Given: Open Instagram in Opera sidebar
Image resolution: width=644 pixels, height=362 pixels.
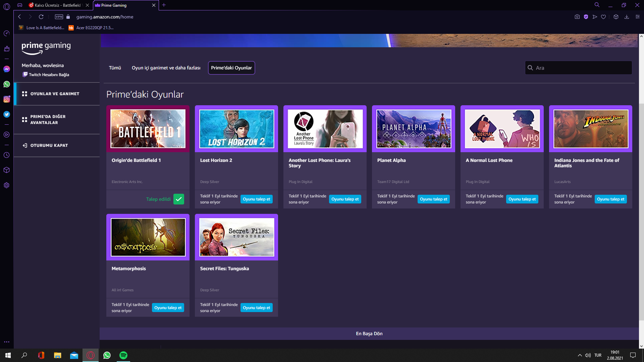Looking at the screenshot, I should [6, 99].
